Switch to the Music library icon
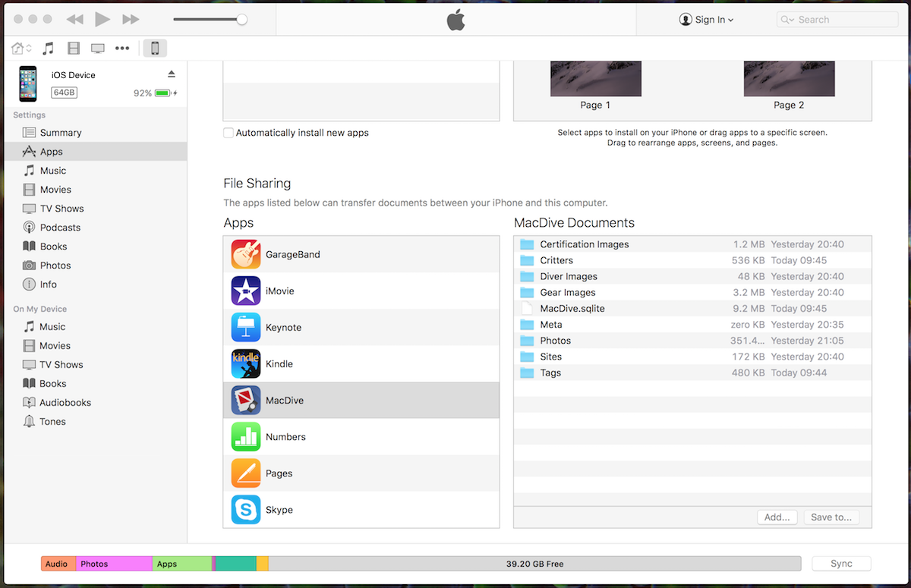The height and width of the screenshot is (588, 911). click(48, 49)
